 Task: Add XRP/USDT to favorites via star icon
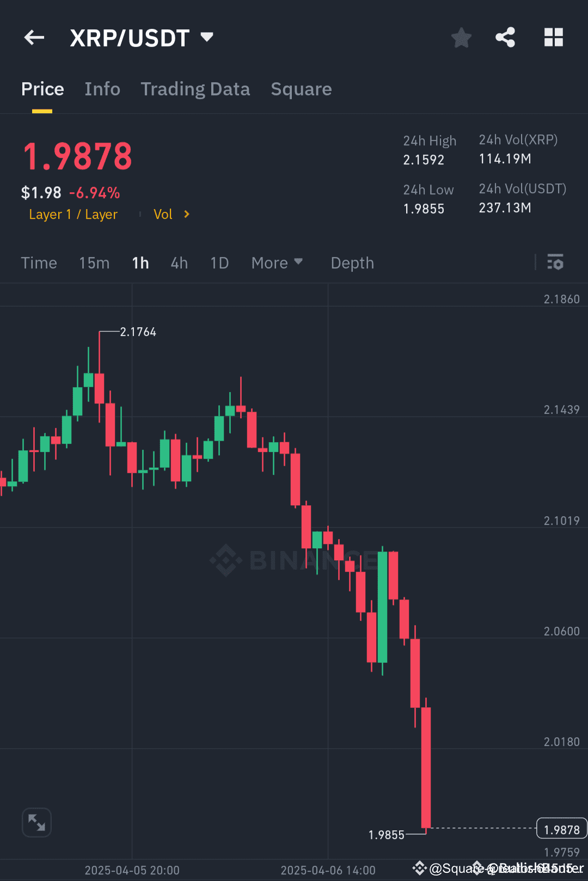461,37
